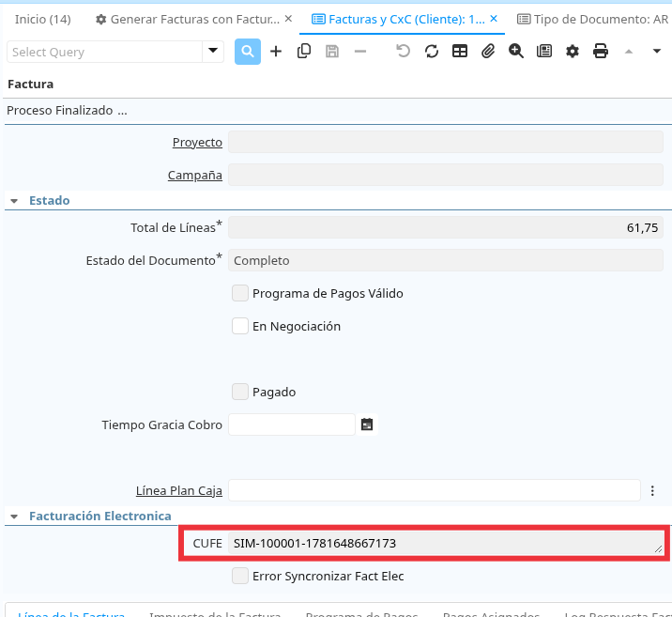Click the Find Record magnifier button

247,52
